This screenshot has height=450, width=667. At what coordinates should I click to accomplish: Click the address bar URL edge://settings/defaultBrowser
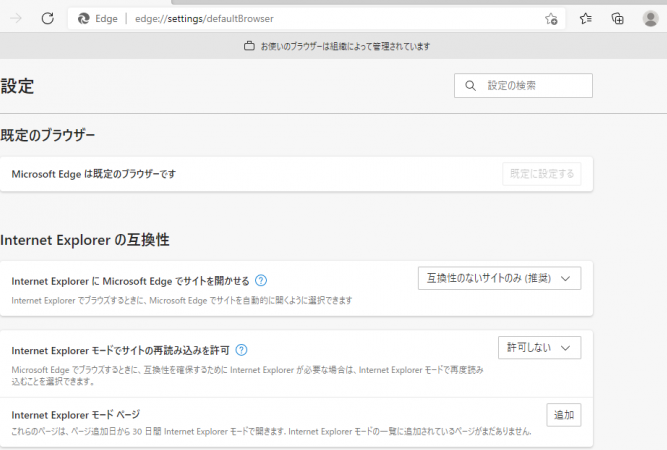pos(204,19)
